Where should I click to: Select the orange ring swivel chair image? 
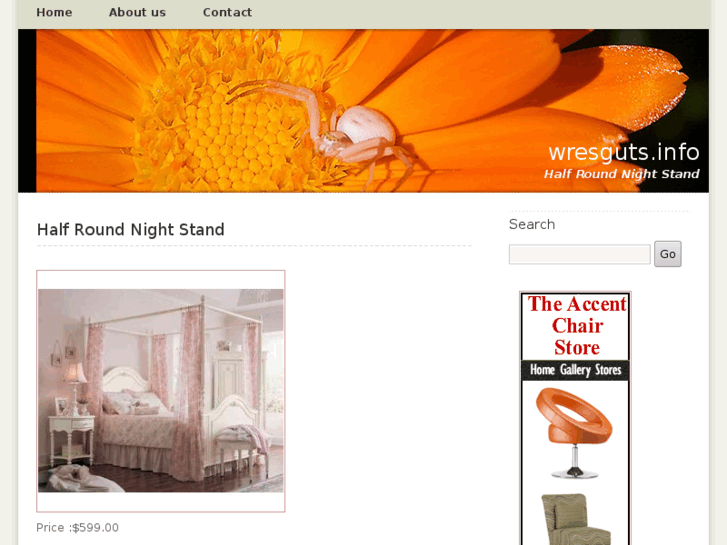pyautogui.click(x=574, y=433)
